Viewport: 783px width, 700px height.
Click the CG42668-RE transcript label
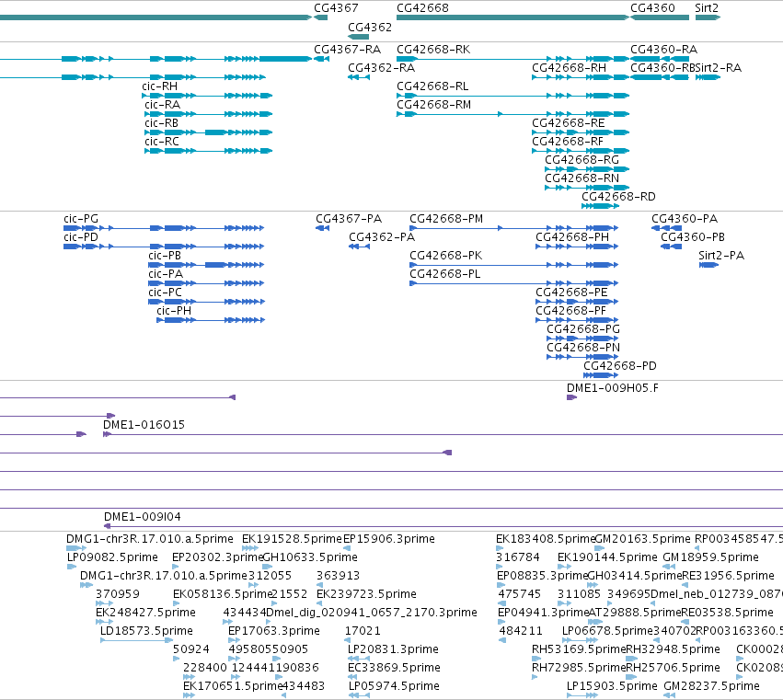pyautogui.click(x=569, y=123)
